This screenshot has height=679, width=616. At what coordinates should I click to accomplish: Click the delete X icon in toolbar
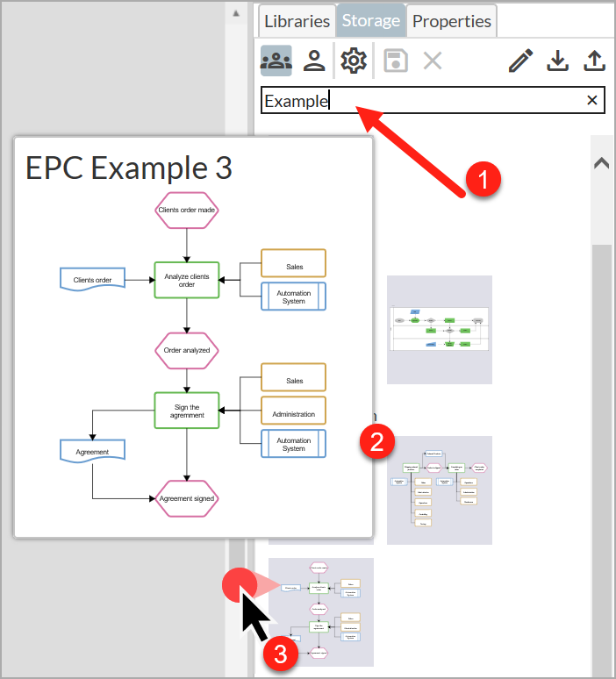pos(433,61)
